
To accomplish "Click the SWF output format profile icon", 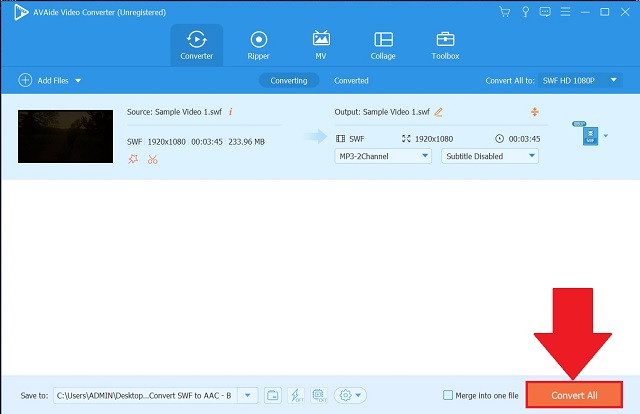I will click(590, 136).
